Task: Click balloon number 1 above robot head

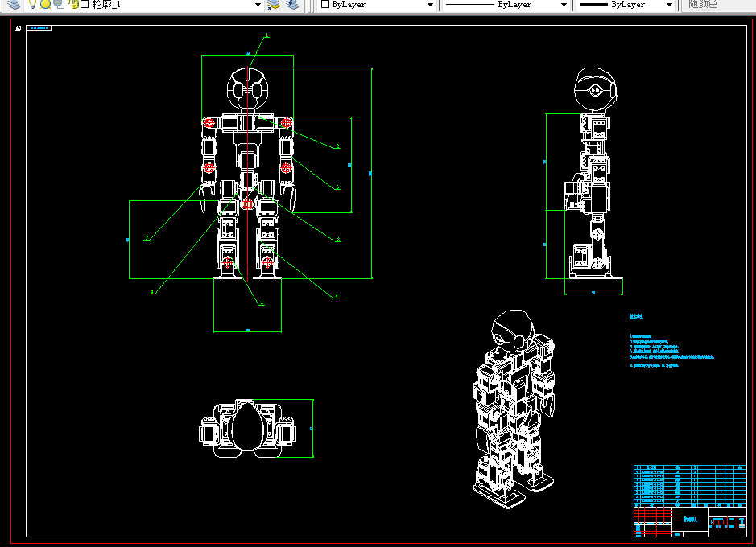Action: 267,35
